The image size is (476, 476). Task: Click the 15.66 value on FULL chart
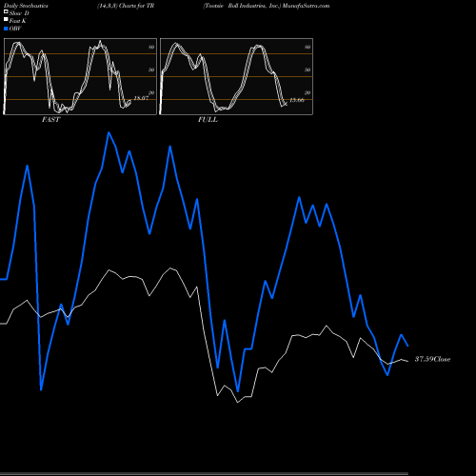[x=297, y=100]
